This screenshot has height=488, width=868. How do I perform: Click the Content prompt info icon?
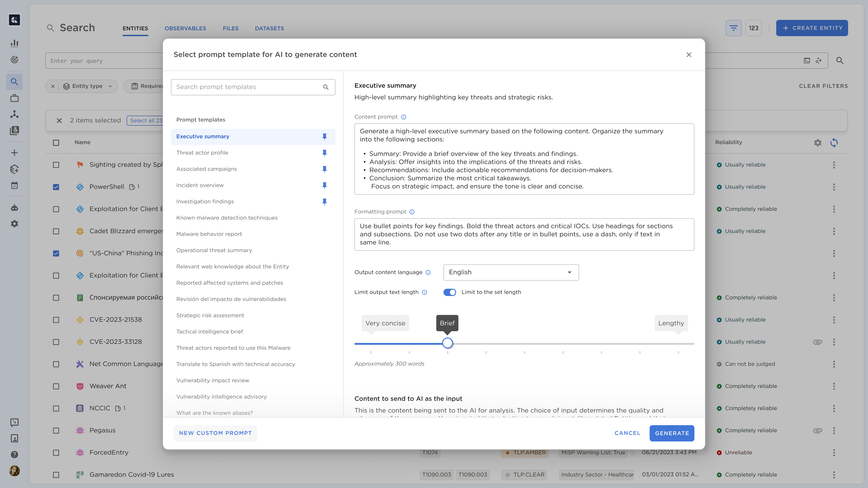(x=404, y=117)
